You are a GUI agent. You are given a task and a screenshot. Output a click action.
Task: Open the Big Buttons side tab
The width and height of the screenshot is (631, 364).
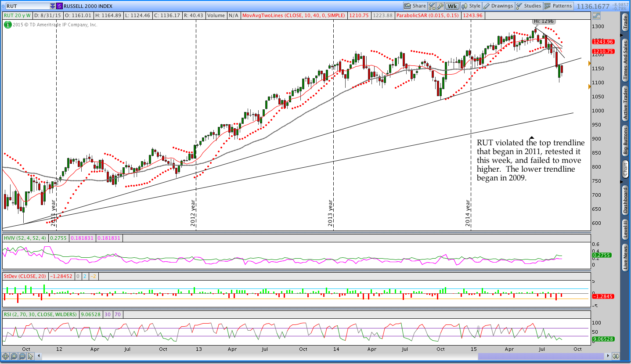pos(625,141)
